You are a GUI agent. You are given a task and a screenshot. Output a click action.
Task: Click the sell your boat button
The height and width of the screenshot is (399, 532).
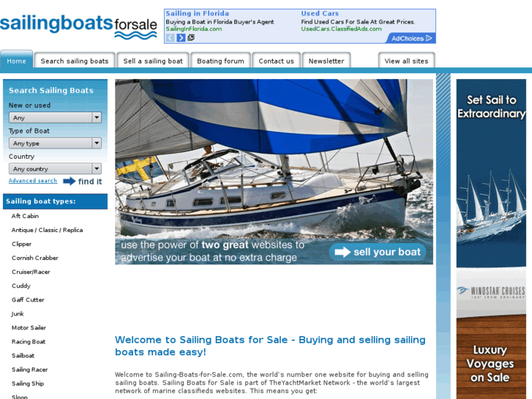point(378,252)
